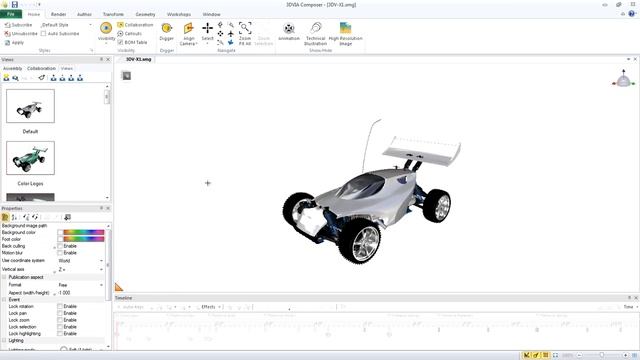Open Technical Illustration workshop
Screen dimensions: 640x360
pos(316,28)
